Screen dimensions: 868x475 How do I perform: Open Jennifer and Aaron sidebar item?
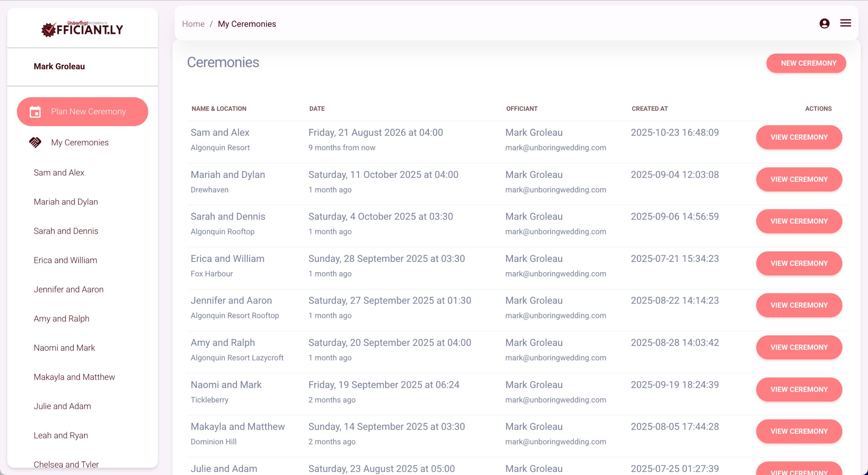68,289
